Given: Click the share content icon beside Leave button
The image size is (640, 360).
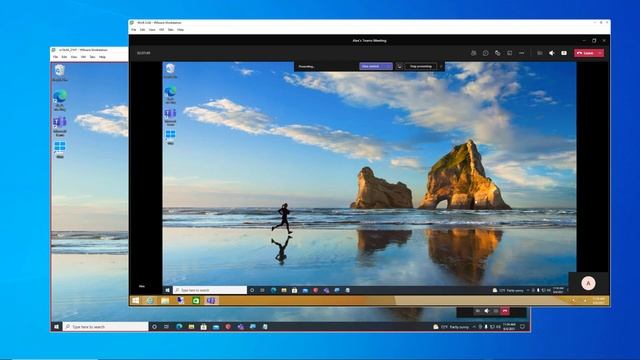Looking at the screenshot, I should [x=564, y=53].
